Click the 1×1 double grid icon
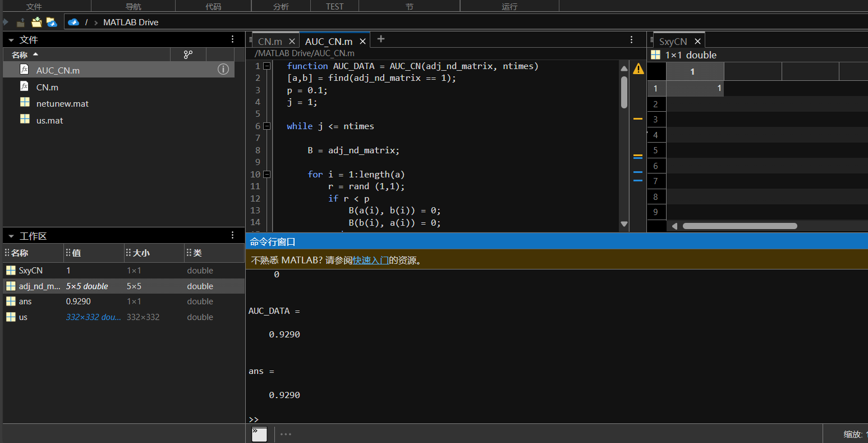This screenshot has width=868, height=443. 655,54
